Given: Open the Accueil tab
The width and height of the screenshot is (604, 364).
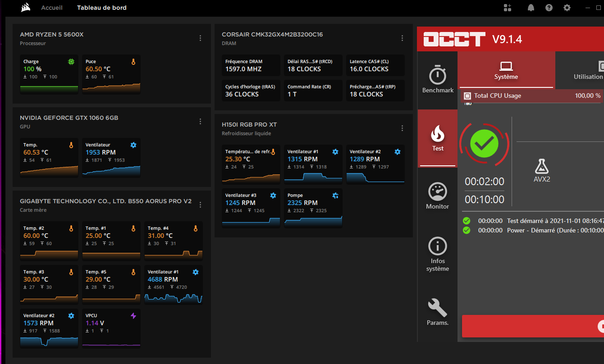Looking at the screenshot, I should coord(52,8).
